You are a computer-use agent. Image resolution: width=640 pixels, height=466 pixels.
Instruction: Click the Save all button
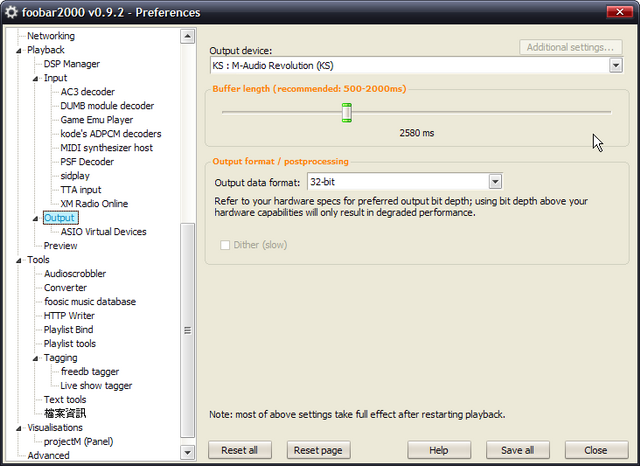tap(518, 450)
